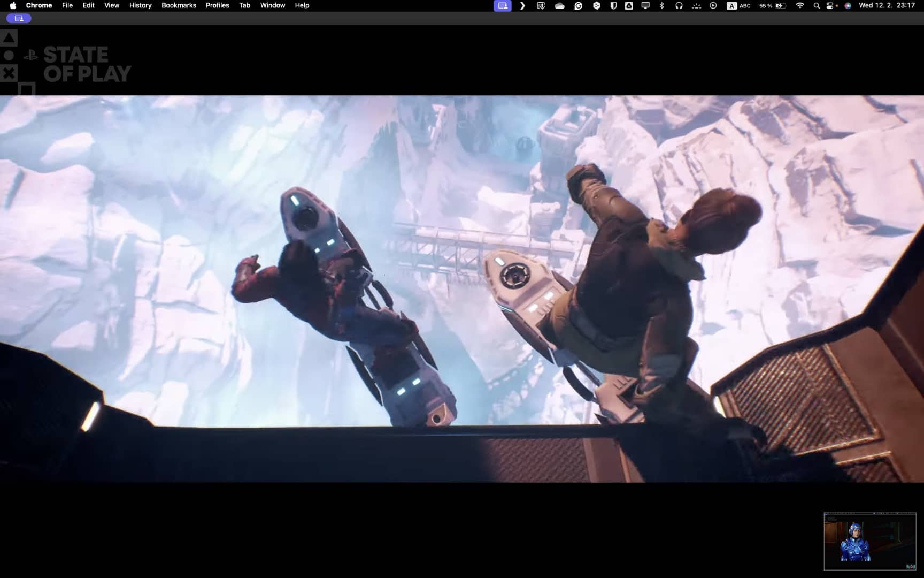Open the View menu
The height and width of the screenshot is (578, 924).
[x=112, y=5]
